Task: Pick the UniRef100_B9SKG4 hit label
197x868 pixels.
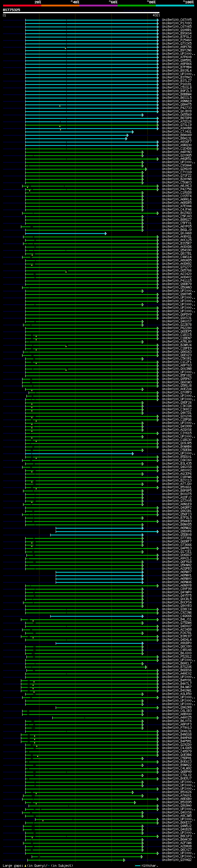Action: [x=177, y=33]
